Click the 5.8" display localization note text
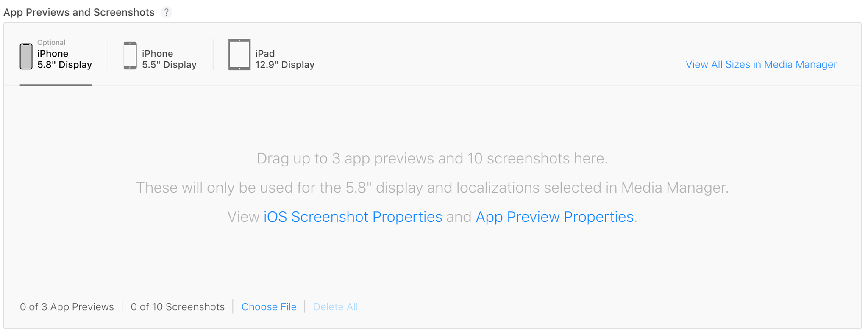The width and height of the screenshot is (868, 334). click(x=432, y=188)
